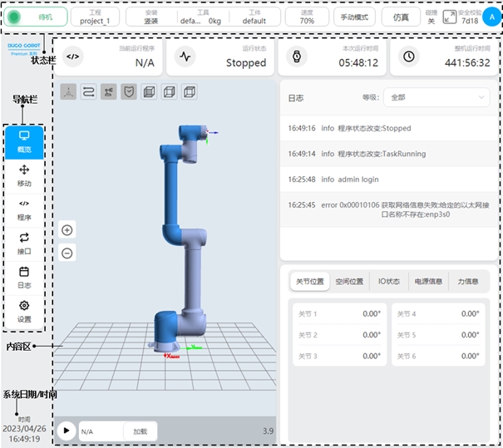Toggle the coordinate axes display icon
The image size is (503, 448).
click(68, 92)
